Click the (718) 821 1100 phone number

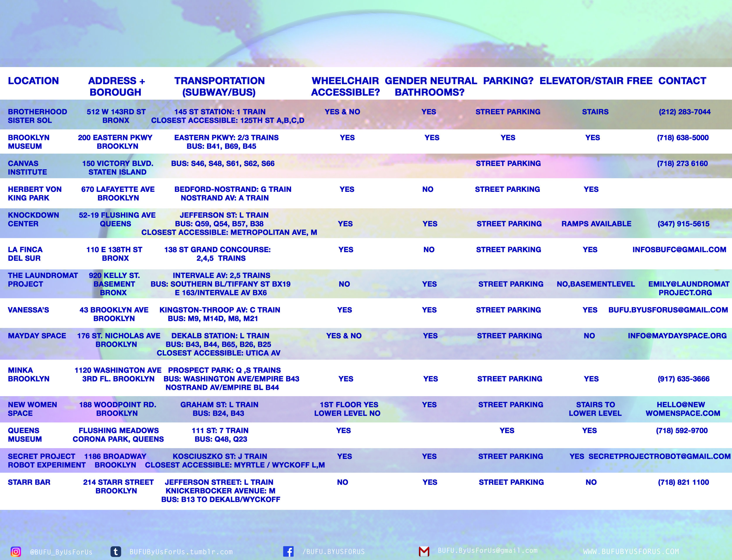tap(683, 482)
